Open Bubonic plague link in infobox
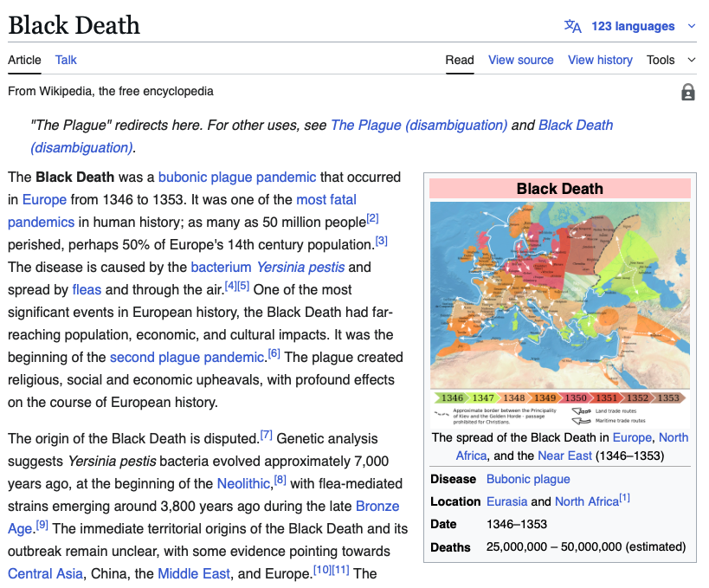This screenshot has height=588, width=709. pyautogui.click(x=528, y=479)
